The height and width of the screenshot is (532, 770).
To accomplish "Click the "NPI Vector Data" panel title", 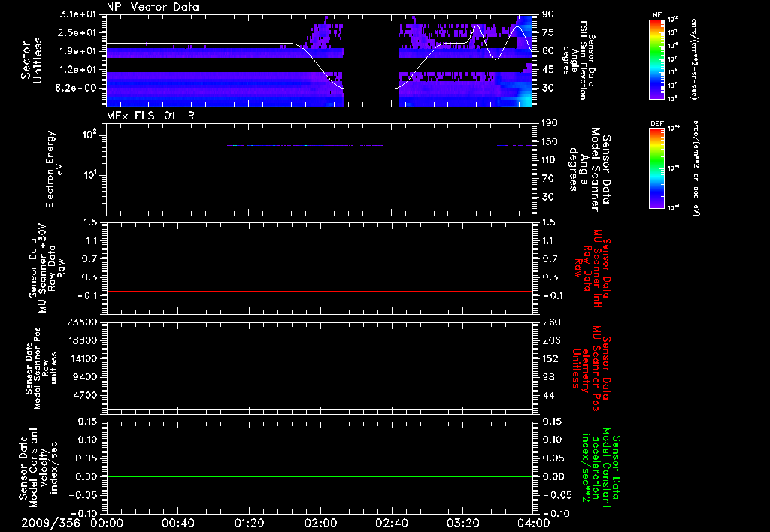I will [153, 7].
